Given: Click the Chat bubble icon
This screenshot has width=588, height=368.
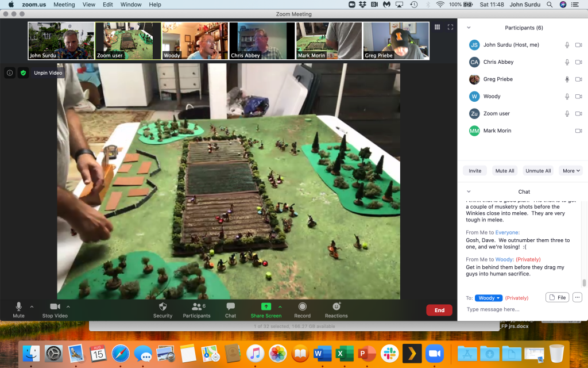Looking at the screenshot, I should [230, 307].
